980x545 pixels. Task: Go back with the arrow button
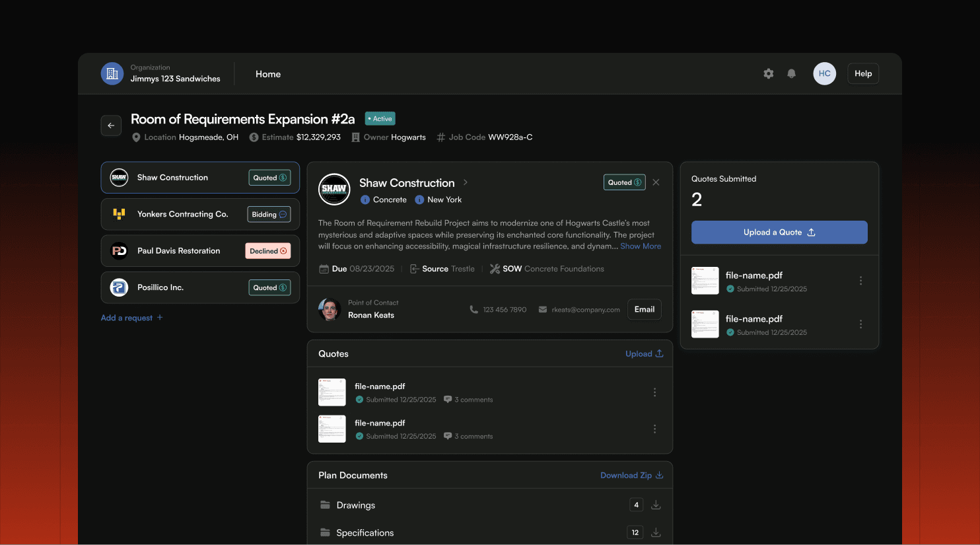click(111, 126)
